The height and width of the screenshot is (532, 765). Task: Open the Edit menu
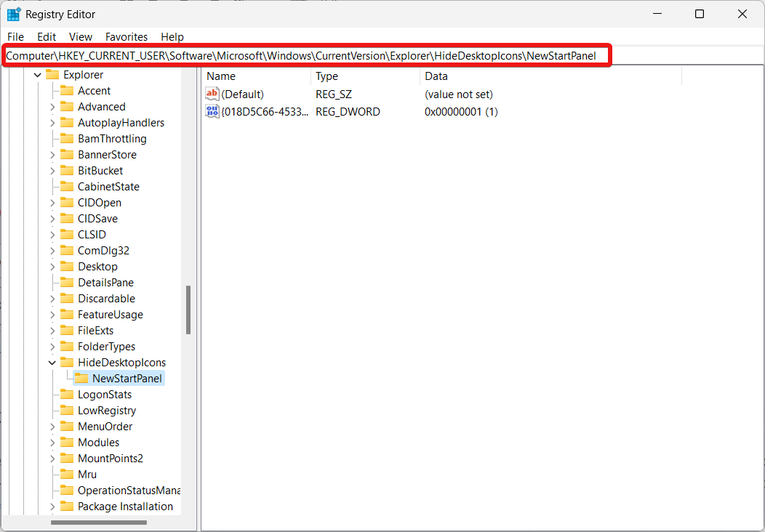coord(47,37)
